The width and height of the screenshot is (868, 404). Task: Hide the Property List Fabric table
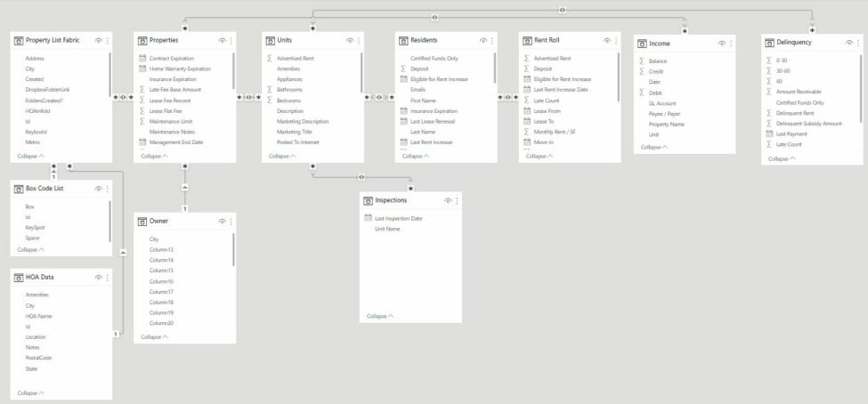pyautogui.click(x=99, y=40)
